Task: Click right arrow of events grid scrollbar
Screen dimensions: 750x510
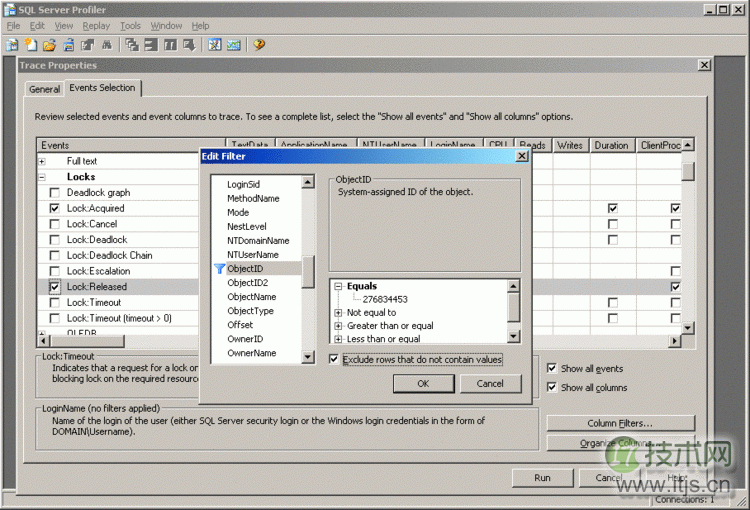Action: tap(674, 341)
